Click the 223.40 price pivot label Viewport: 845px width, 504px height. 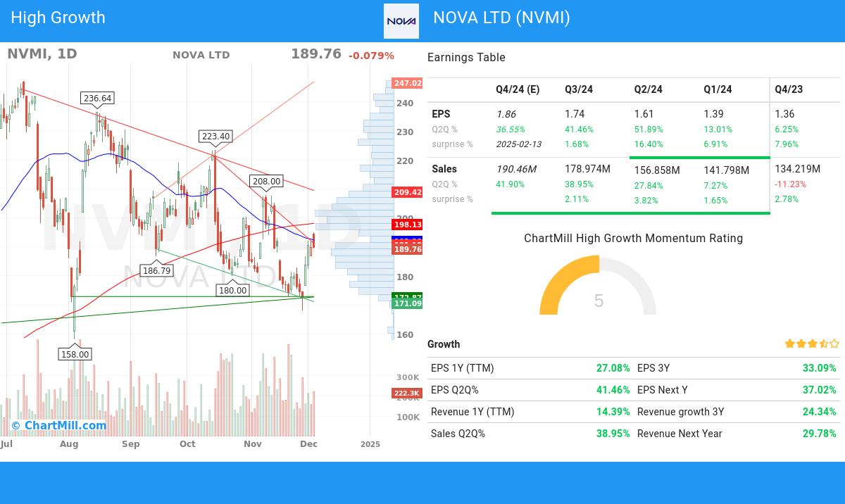pyautogui.click(x=215, y=137)
